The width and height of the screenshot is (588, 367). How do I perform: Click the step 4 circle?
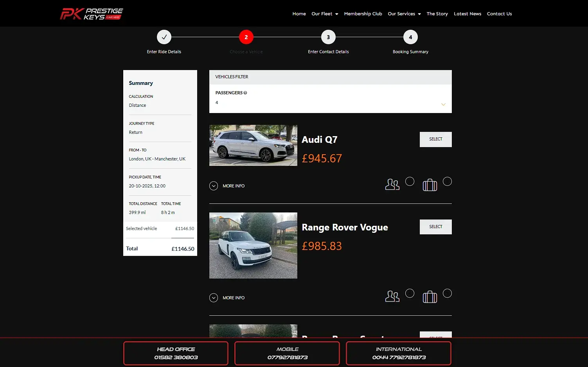pyautogui.click(x=410, y=37)
